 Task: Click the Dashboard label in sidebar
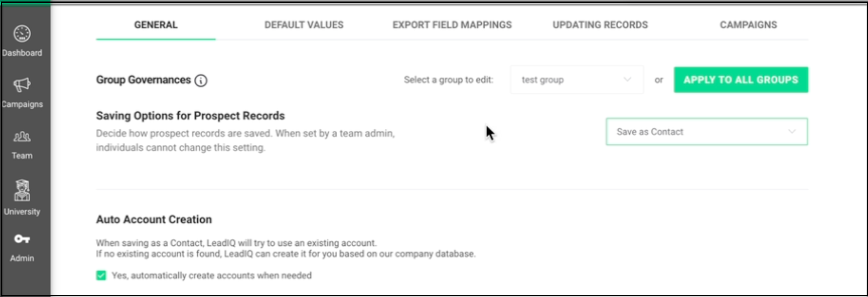click(x=22, y=53)
